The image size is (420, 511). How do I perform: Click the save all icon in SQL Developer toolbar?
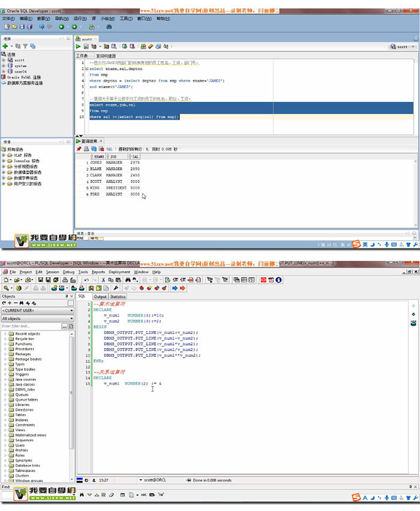[x=29, y=27]
